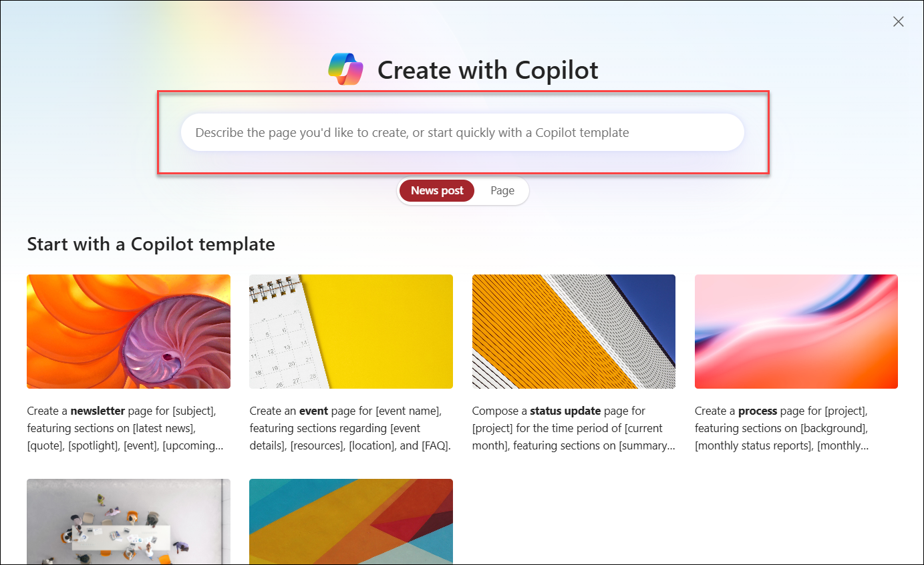Click the Create with Copilot title area
The height and width of the screenshot is (565, 924).
coord(488,69)
